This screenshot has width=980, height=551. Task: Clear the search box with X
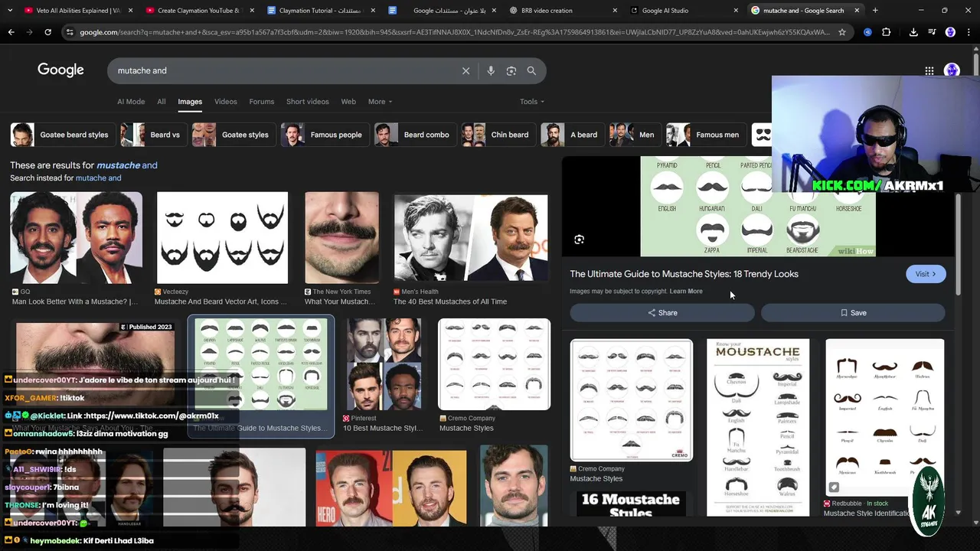point(465,70)
